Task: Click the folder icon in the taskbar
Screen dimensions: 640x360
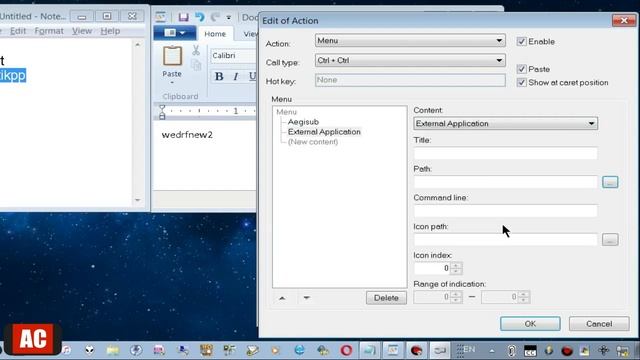Action: click(113, 350)
